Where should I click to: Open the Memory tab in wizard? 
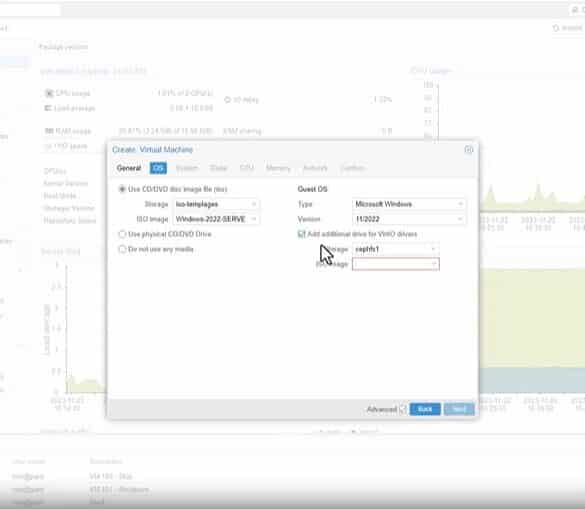pos(278,168)
